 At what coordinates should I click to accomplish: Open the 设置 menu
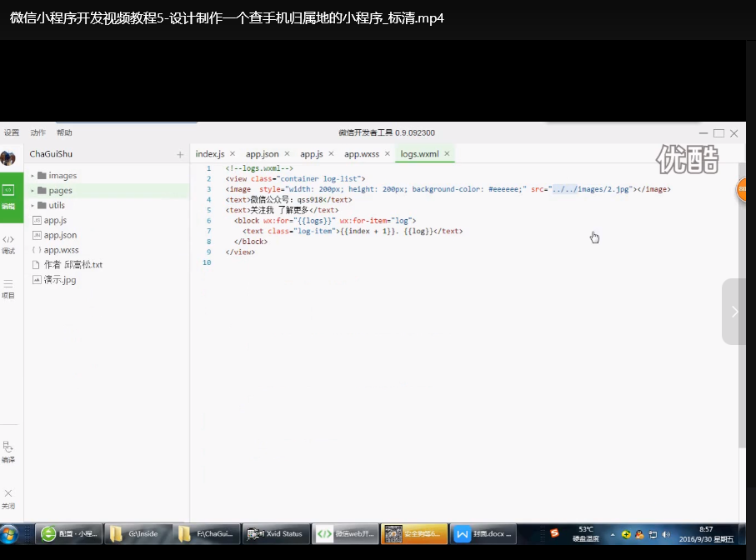[x=12, y=132]
